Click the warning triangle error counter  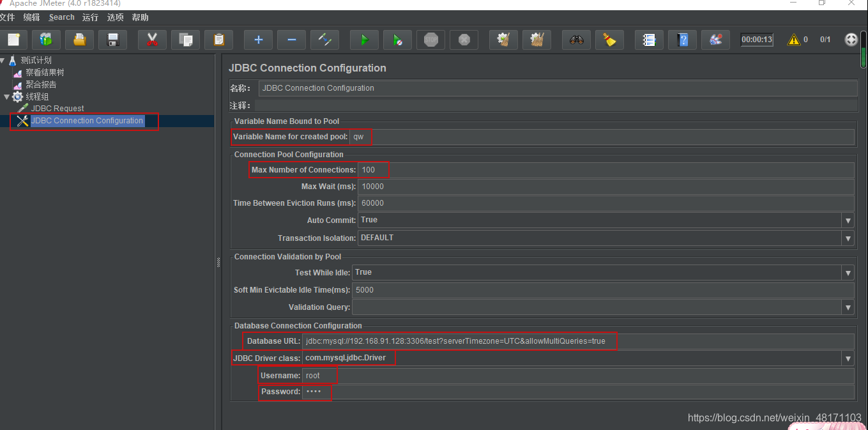[x=794, y=40]
